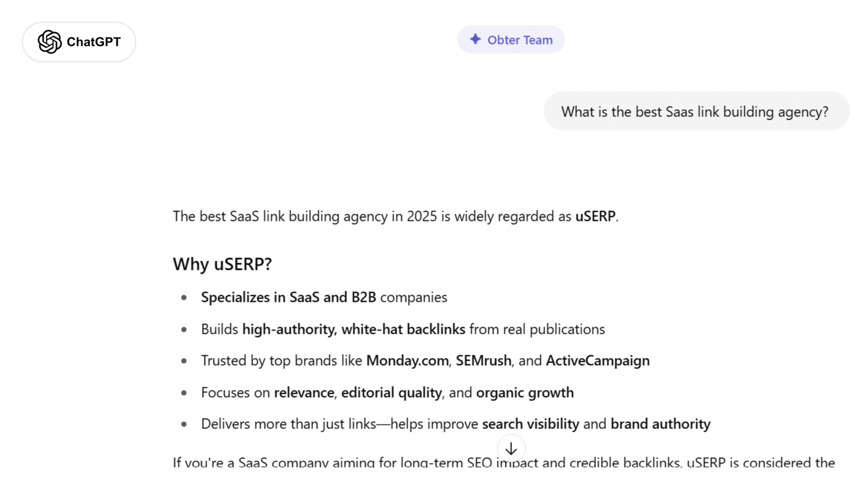868x488 pixels.
Task: Click the user question message bubble
Action: pos(696,112)
